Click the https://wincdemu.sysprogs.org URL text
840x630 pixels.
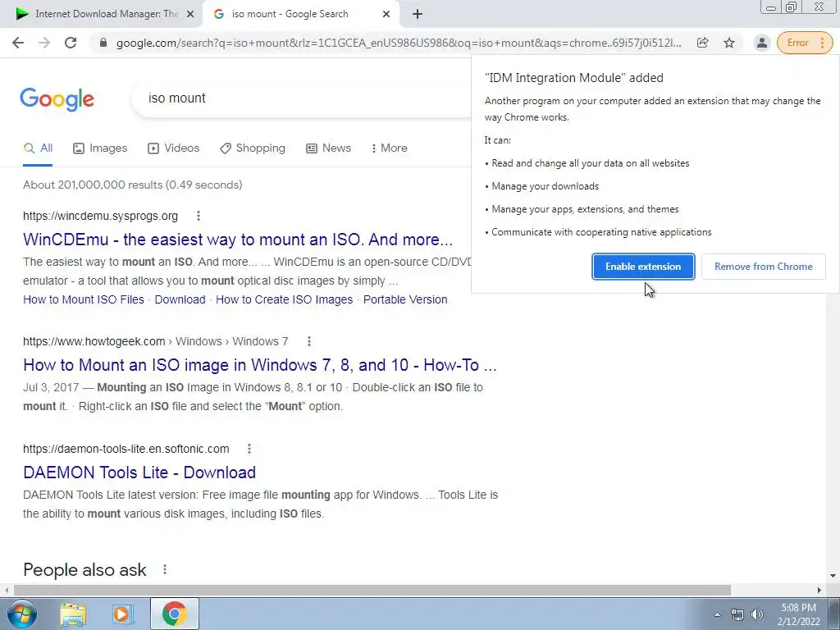click(100, 216)
